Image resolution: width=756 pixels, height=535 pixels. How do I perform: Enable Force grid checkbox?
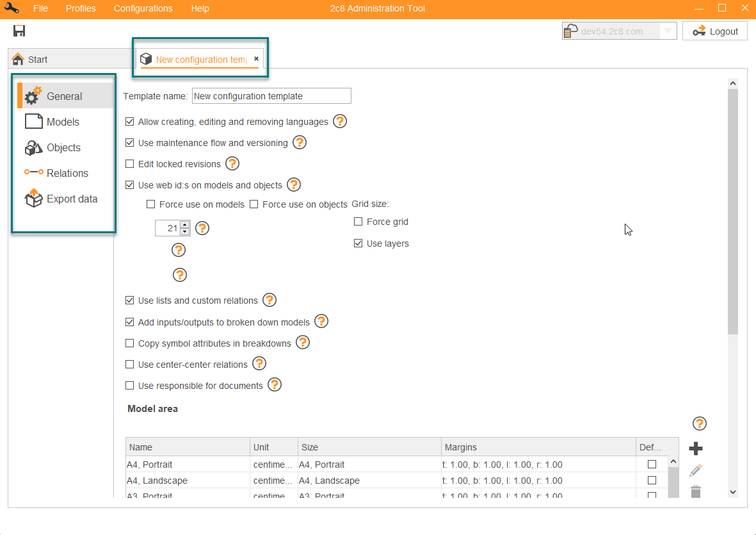[358, 222]
